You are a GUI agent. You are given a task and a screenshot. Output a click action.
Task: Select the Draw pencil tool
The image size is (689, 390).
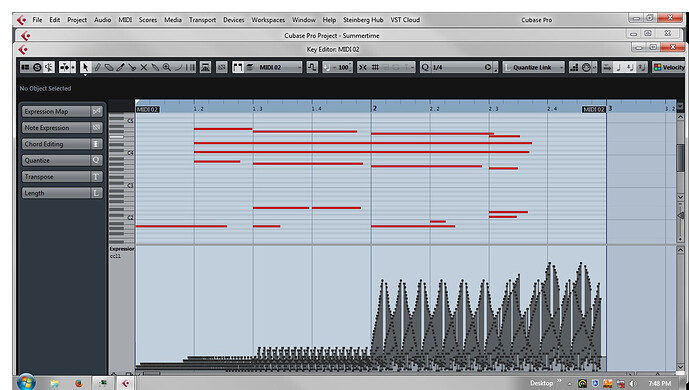click(97, 67)
